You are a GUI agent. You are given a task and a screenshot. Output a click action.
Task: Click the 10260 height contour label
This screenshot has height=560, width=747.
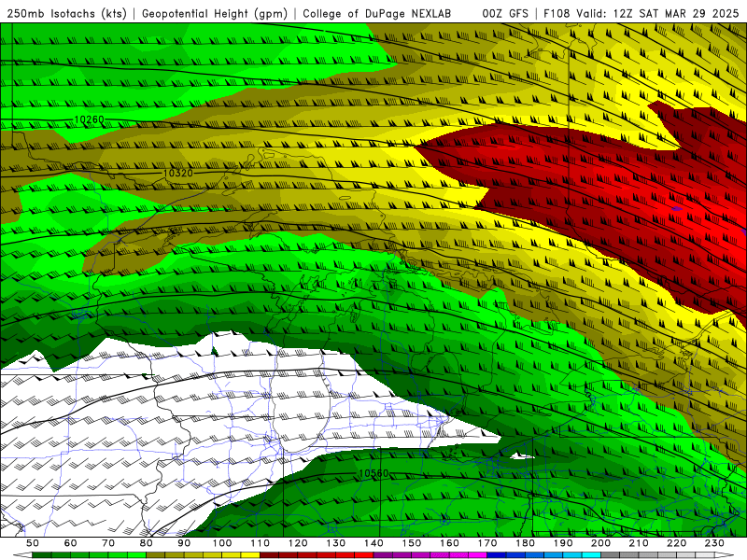click(89, 119)
